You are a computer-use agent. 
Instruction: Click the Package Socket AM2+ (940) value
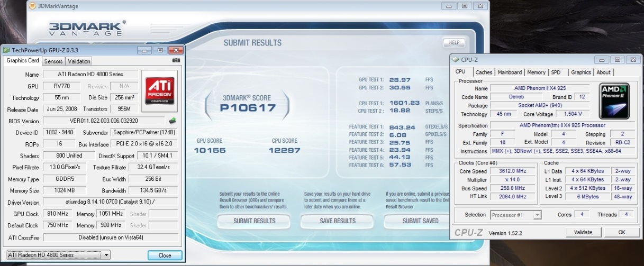pyautogui.click(x=540, y=105)
